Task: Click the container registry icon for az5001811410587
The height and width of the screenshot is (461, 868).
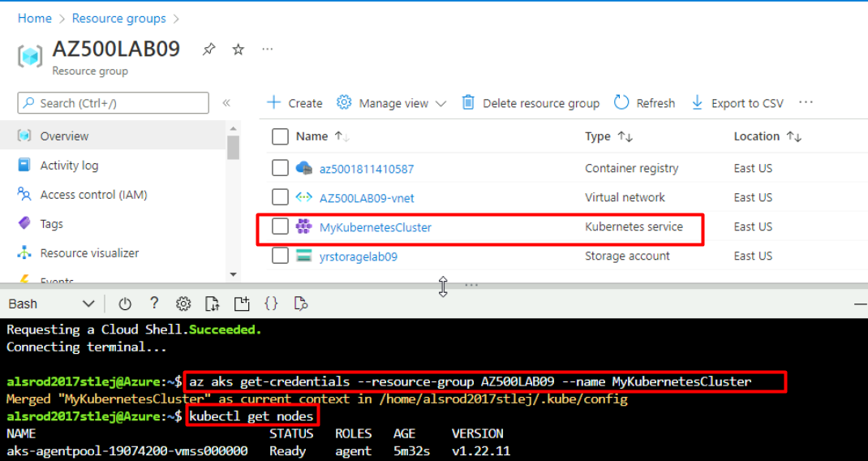Action: click(304, 168)
